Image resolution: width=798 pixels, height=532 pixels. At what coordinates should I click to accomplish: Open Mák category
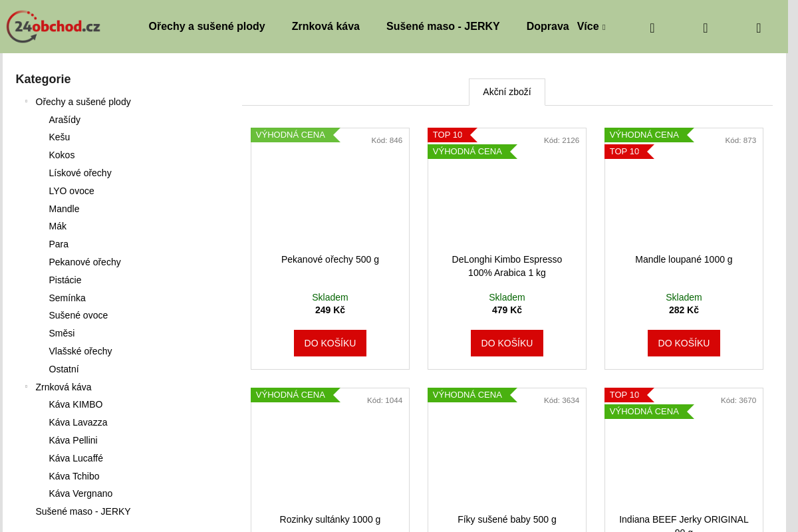coord(58,226)
